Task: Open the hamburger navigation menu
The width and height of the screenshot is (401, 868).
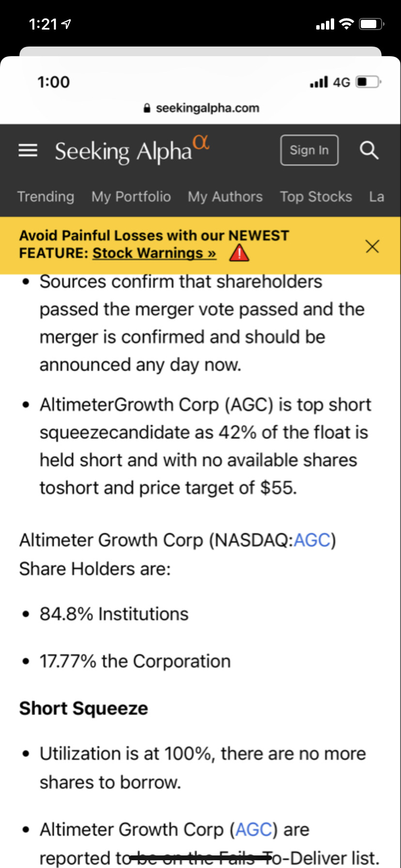Action: (28, 151)
